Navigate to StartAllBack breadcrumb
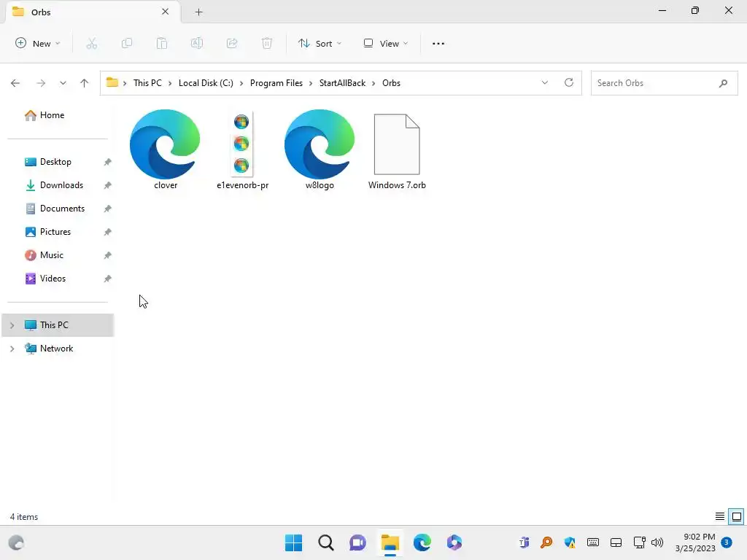747x560 pixels. coord(342,83)
